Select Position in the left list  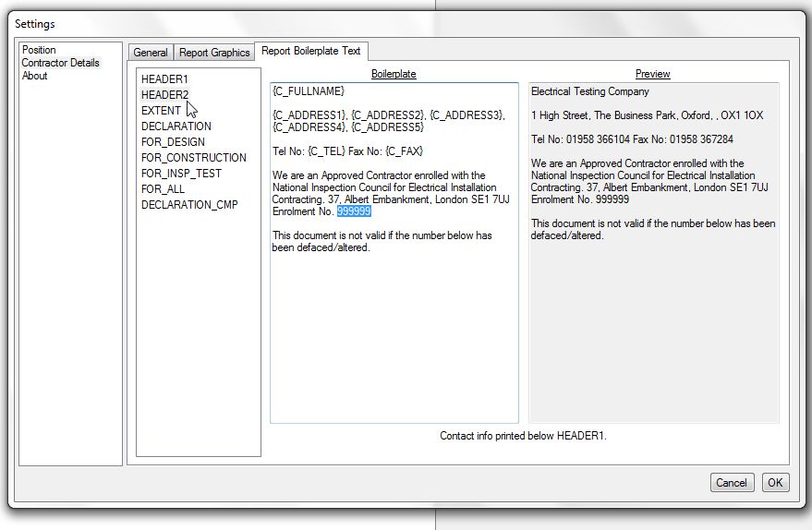pos(39,50)
